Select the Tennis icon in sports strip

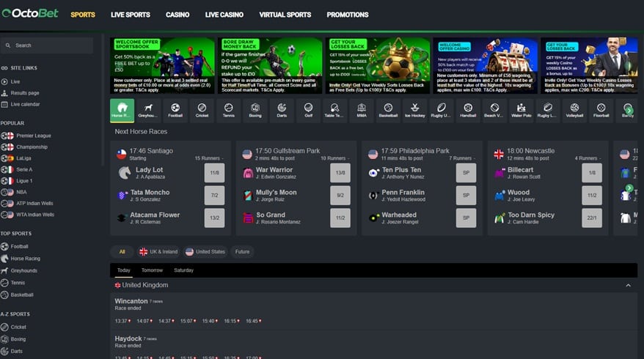pyautogui.click(x=228, y=111)
